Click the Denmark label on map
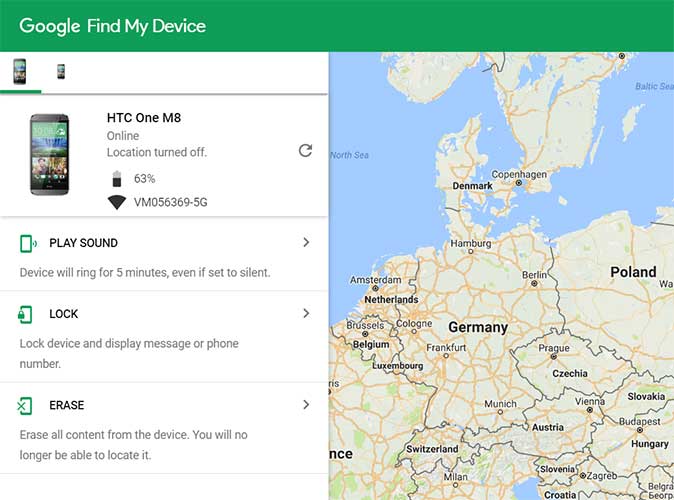Viewport: 674px width, 500px height. point(472,186)
